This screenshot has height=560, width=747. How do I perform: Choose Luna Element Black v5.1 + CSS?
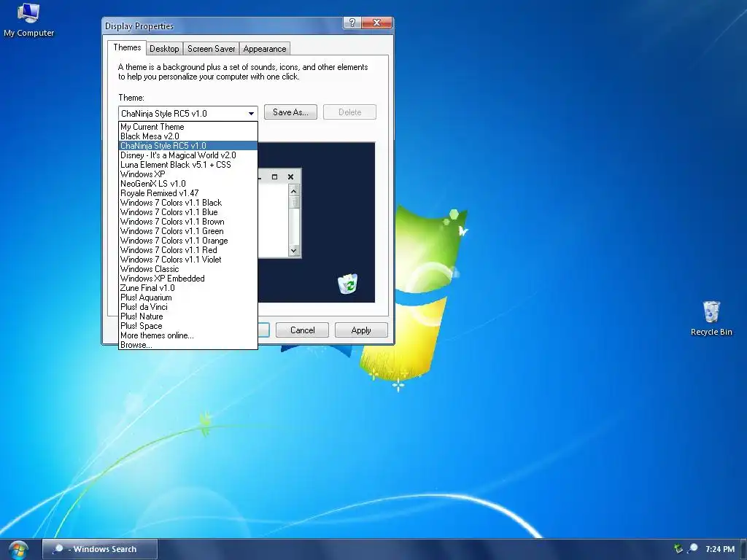[187, 165]
